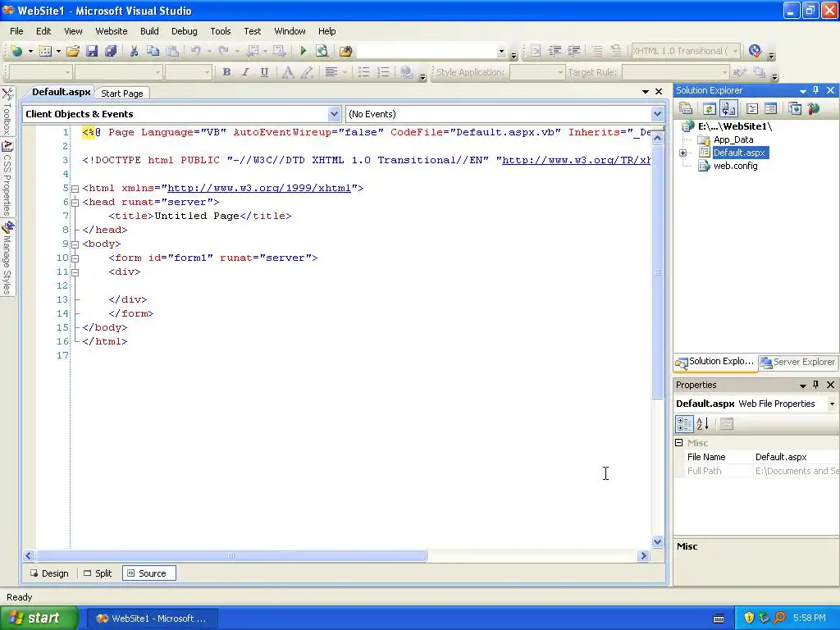
Task: Click the vertical scrollbar down arrow in the editor
Action: (x=658, y=541)
